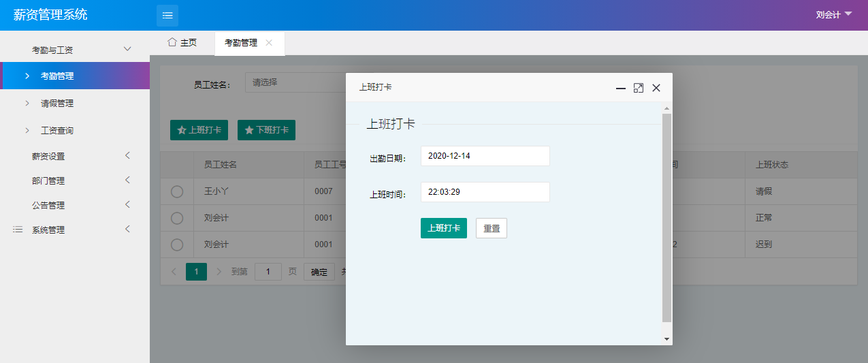
Task: Open 工资查询 in the sidebar
Action: 57,130
